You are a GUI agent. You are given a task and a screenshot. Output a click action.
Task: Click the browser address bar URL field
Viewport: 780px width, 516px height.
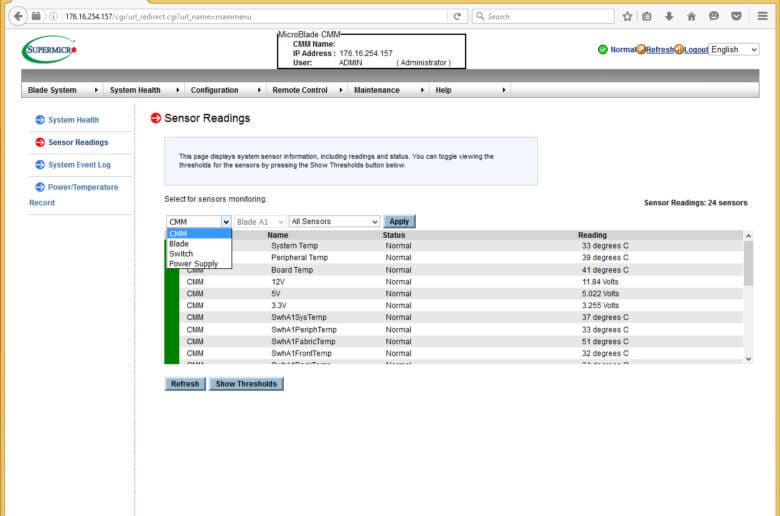coord(254,16)
